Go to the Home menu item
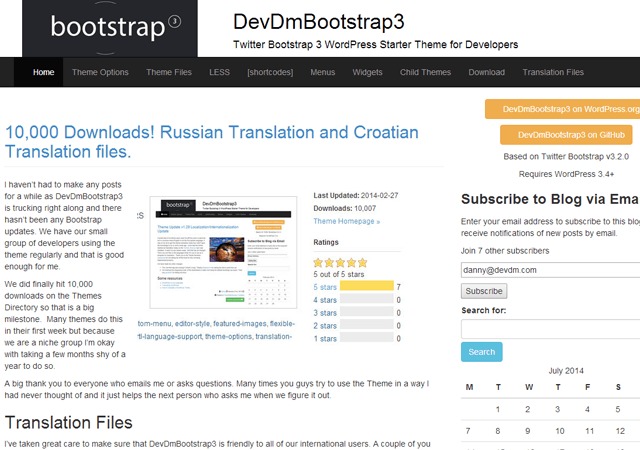 (44, 72)
